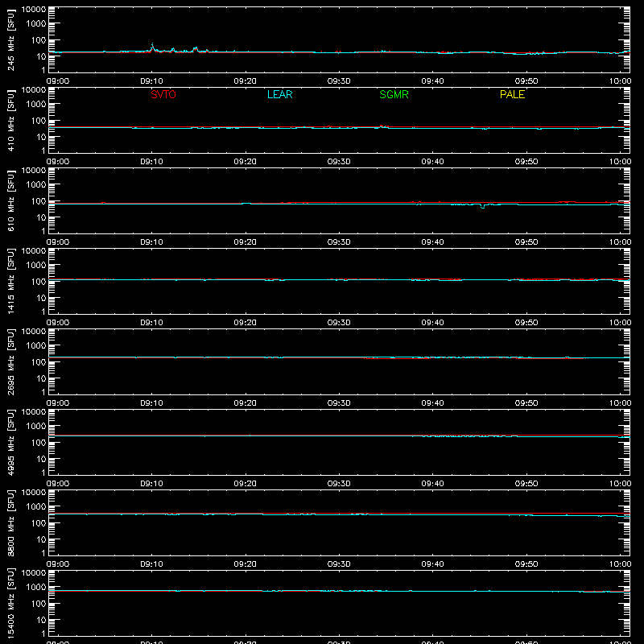Image resolution: width=644 pixels, height=644 pixels.
Task: Click the yellow PALE legend label
Action: 512,94
